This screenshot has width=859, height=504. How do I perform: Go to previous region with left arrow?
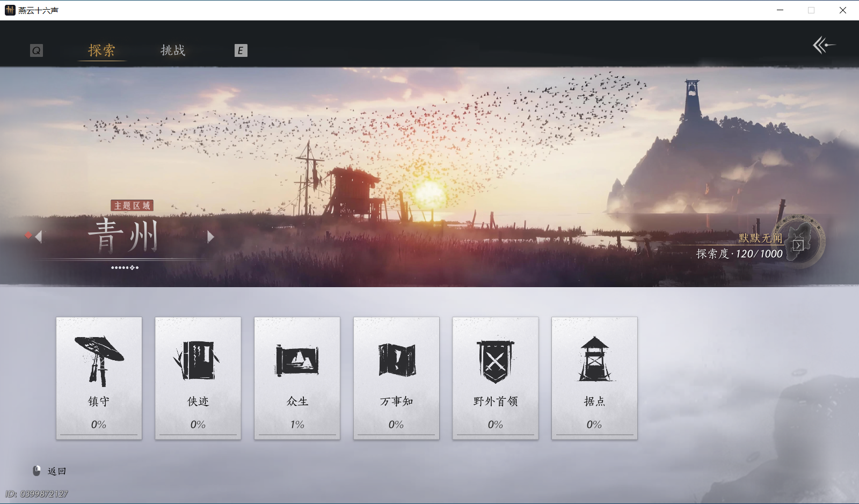tap(39, 237)
